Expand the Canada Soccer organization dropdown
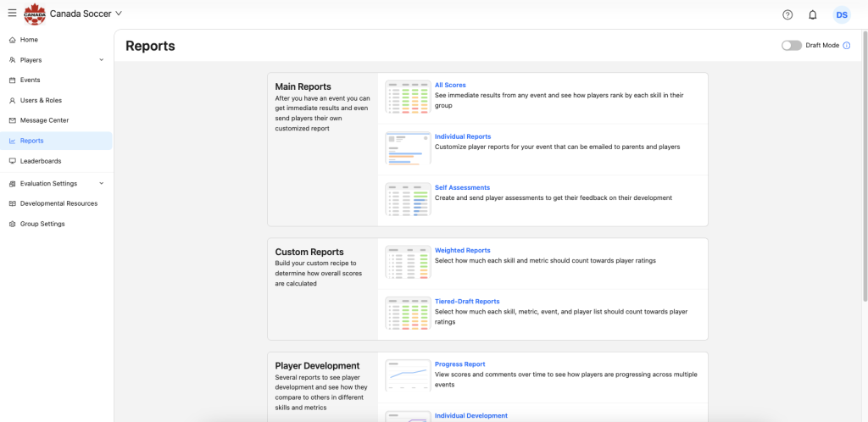The height and width of the screenshot is (422, 868). coord(118,14)
